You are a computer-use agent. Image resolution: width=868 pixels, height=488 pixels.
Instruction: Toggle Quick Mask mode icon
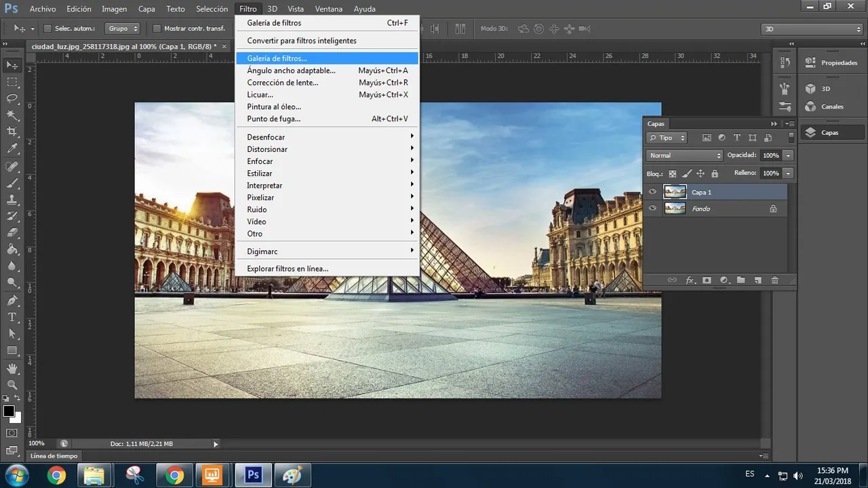point(12,433)
